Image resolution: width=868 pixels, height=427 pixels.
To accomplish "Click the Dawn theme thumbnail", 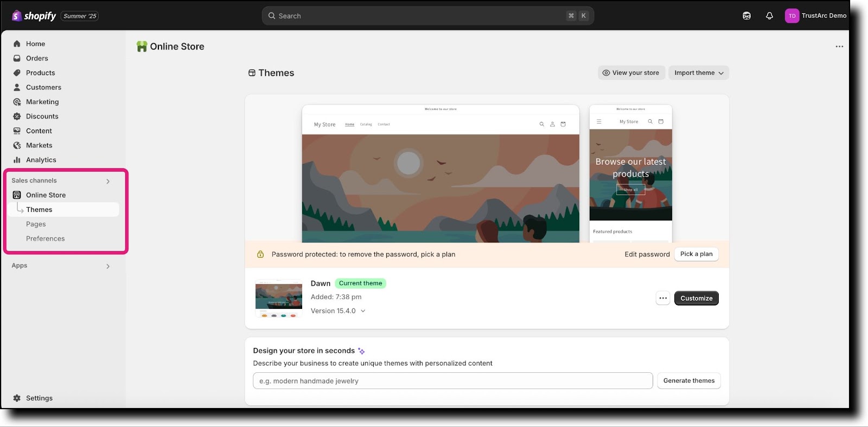I will coord(279,298).
